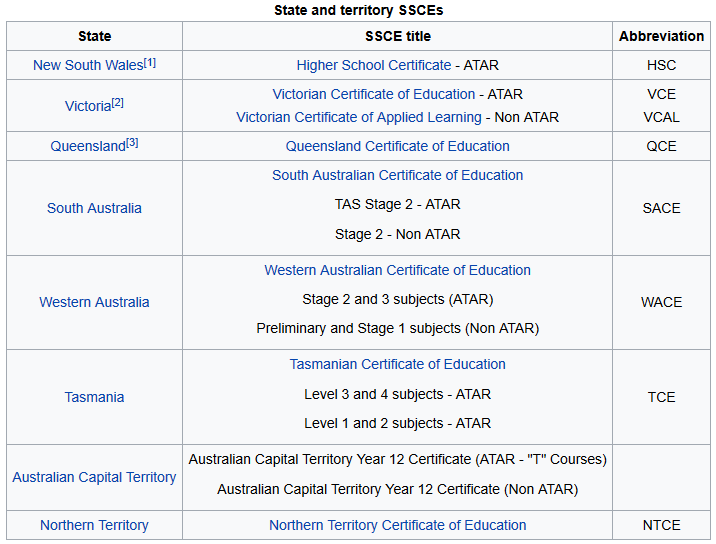
Task: Open South Australian Certificate of Education link
Action: (x=397, y=175)
